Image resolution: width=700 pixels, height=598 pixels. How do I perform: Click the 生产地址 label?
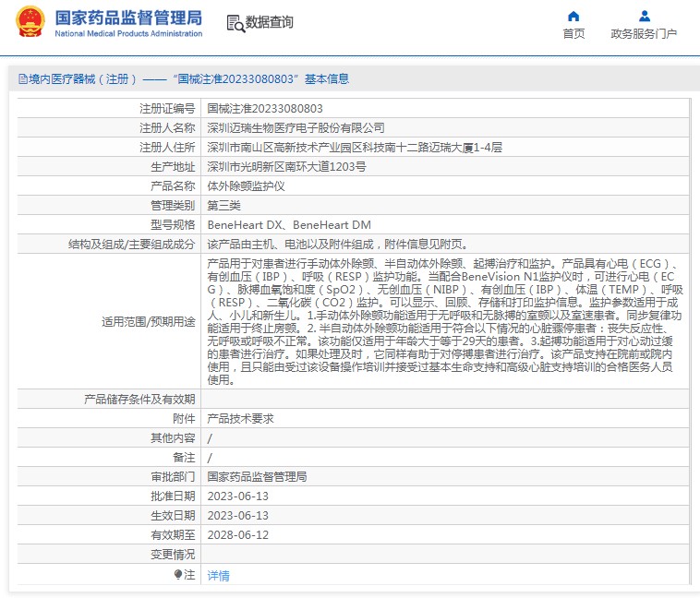coord(174,166)
